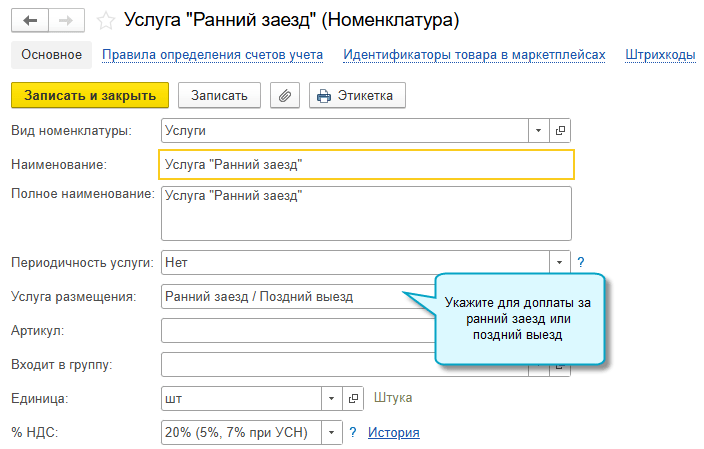This screenshot has height=449, width=704.
Task: Add the form to favorites with star
Action: coord(106,19)
